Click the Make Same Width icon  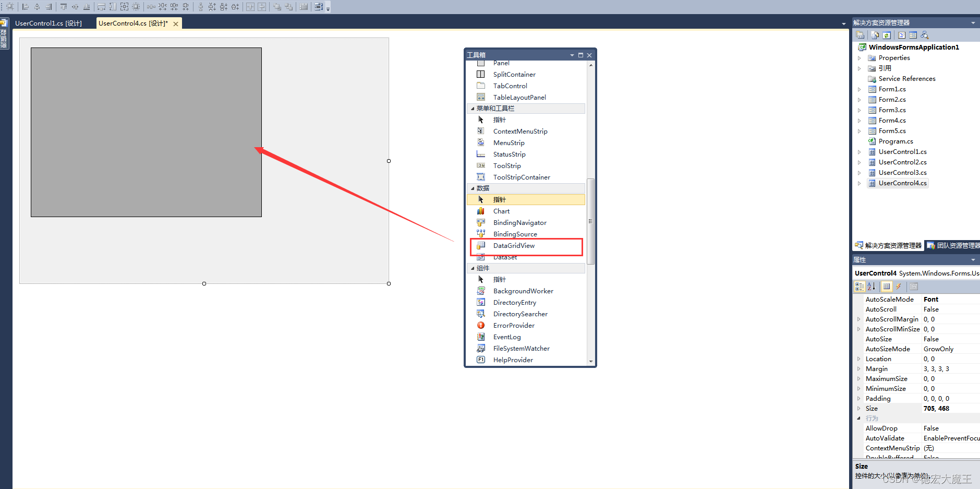(x=101, y=7)
